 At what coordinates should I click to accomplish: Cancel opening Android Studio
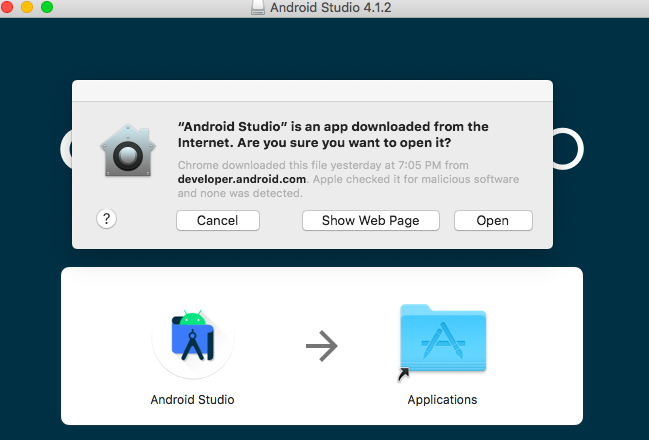tap(218, 220)
